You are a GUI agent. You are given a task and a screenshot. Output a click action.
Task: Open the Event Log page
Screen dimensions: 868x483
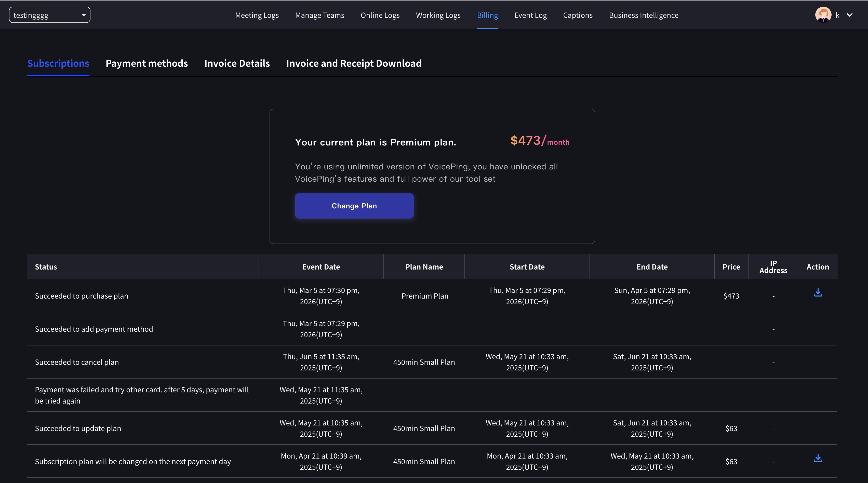[x=530, y=15]
